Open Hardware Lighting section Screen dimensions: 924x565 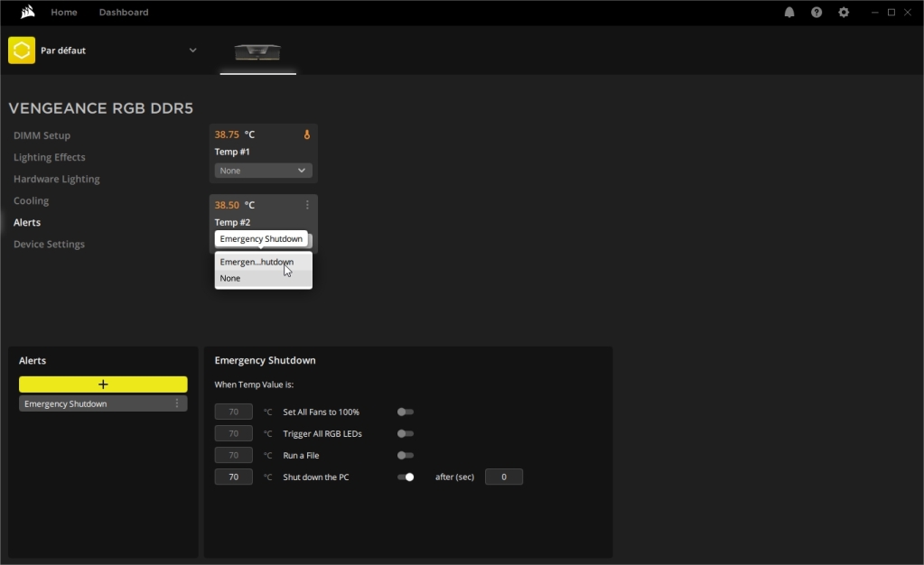[57, 179]
